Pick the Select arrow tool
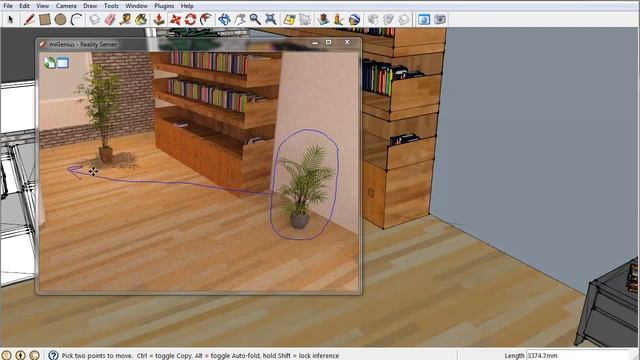The height and width of the screenshot is (360, 640). click(11, 19)
